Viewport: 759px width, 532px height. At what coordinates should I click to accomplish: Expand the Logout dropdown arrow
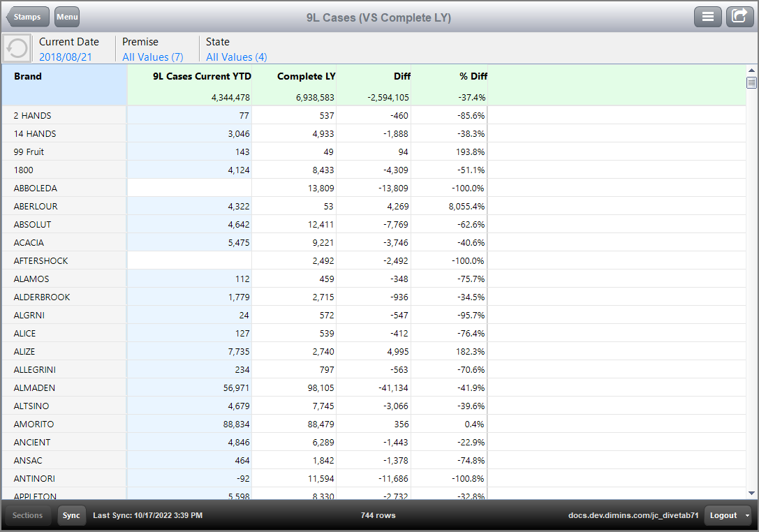point(748,515)
